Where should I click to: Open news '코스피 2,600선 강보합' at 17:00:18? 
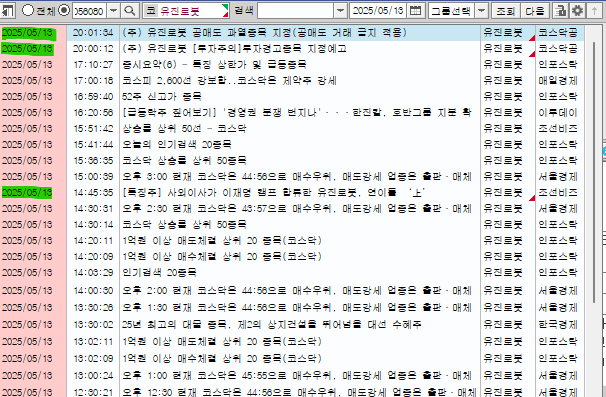(x=229, y=81)
